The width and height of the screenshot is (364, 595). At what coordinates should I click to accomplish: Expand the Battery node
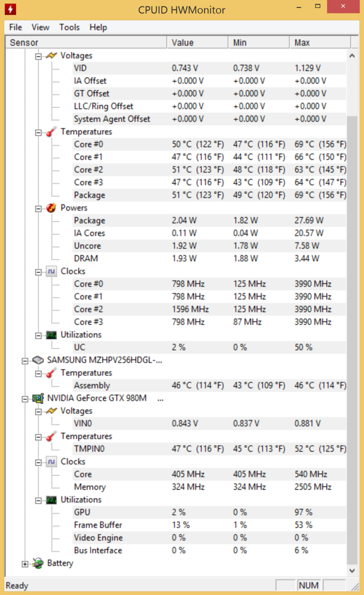[x=25, y=564]
